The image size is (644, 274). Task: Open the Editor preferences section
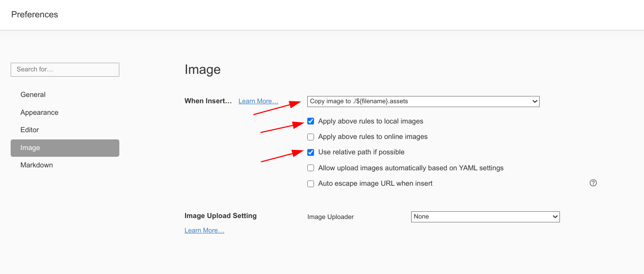[x=29, y=130]
